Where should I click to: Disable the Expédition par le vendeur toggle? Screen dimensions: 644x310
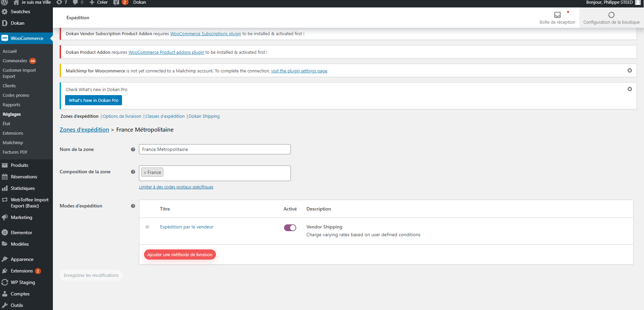coord(290,228)
